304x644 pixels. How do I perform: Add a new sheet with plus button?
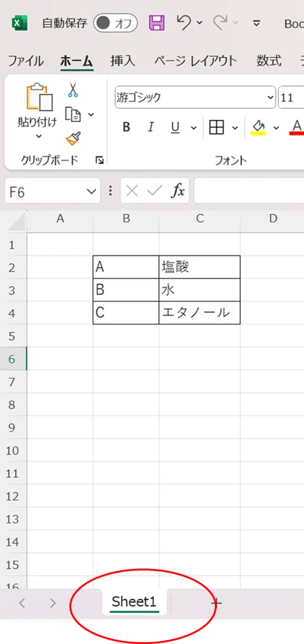point(217,603)
